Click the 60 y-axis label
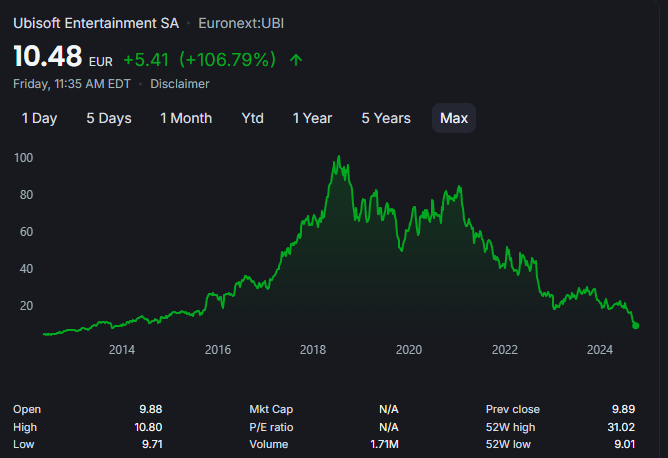 coord(26,232)
